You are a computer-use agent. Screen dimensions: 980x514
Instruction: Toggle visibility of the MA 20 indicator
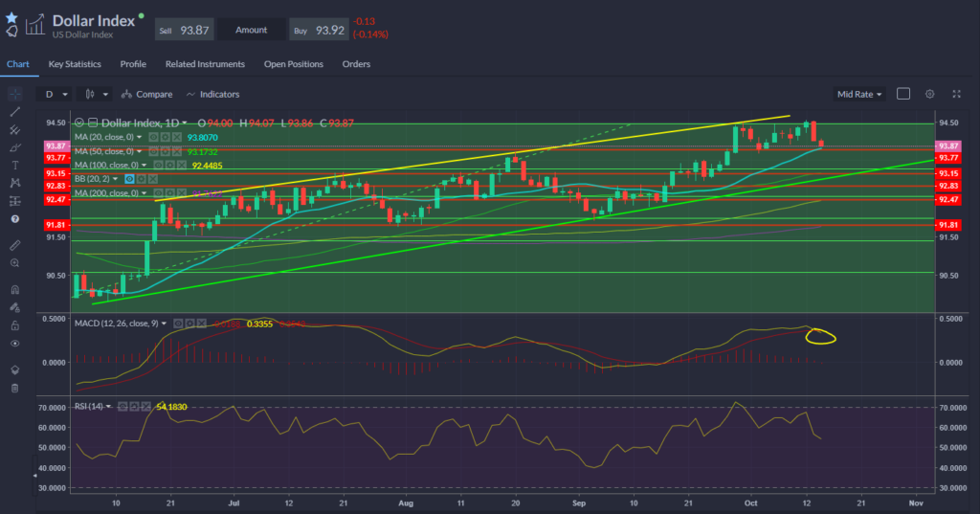[x=153, y=137]
